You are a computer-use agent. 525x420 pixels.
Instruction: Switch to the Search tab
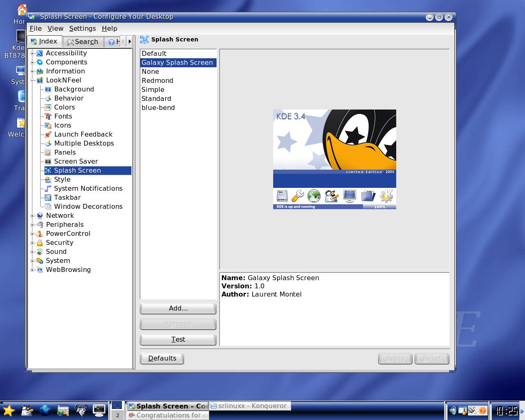click(x=83, y=42)
